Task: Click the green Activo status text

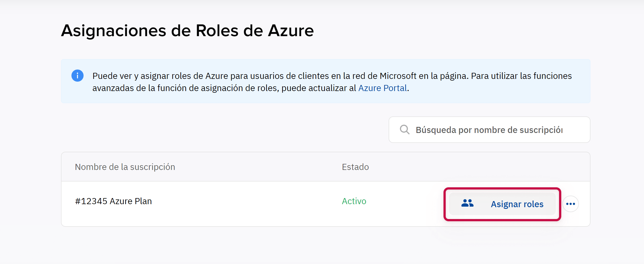Action: coord(354,201)
